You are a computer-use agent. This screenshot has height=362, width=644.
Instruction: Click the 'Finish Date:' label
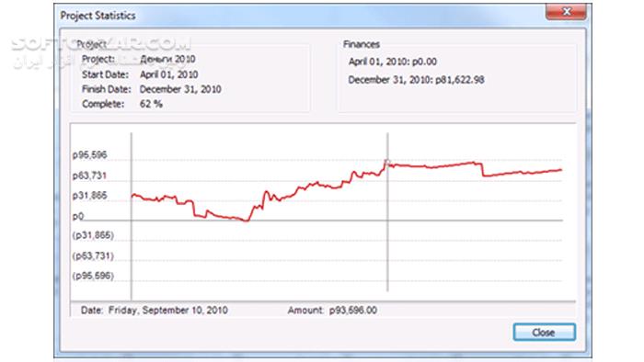tap(107, 89)
